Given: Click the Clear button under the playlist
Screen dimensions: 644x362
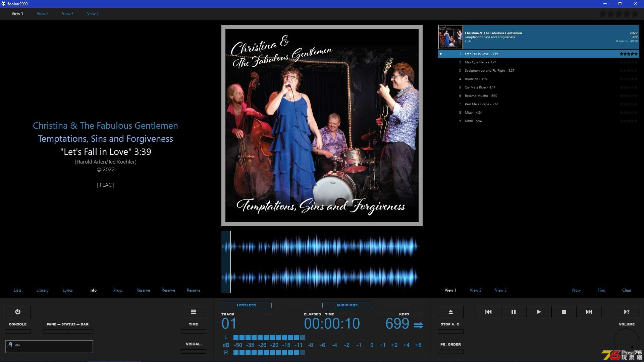Looking at the screenshot, I should coord(627,290).
